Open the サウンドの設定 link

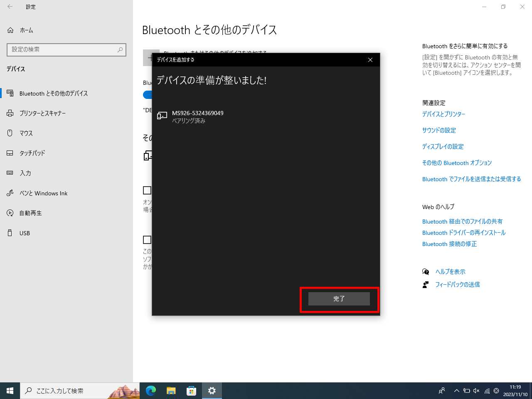coord(439,131)
